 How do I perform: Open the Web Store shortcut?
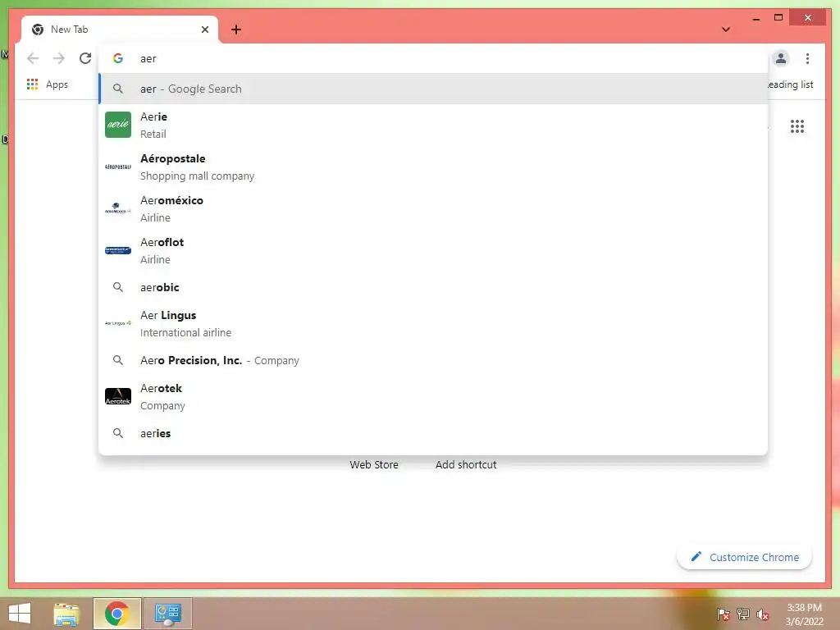[374, 464]
